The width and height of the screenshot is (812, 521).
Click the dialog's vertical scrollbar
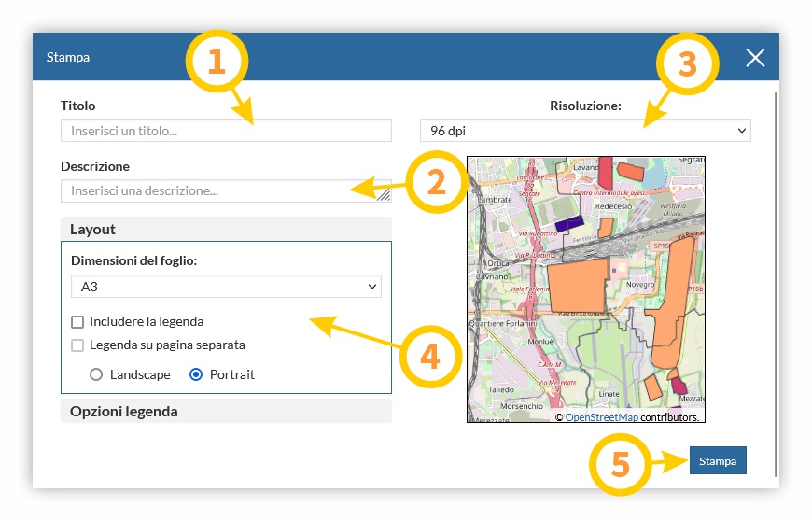(776, 233)
